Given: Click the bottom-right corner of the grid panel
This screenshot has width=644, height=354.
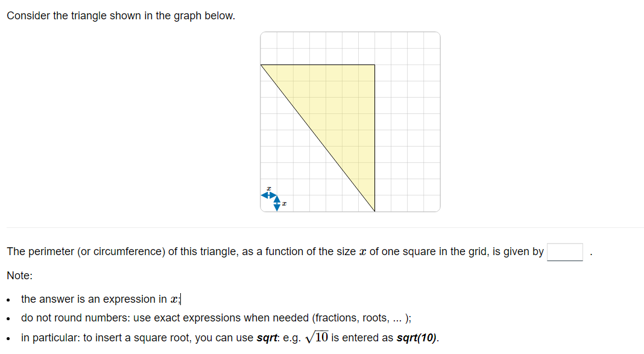Looking at the screenshot, I should 439,210.
